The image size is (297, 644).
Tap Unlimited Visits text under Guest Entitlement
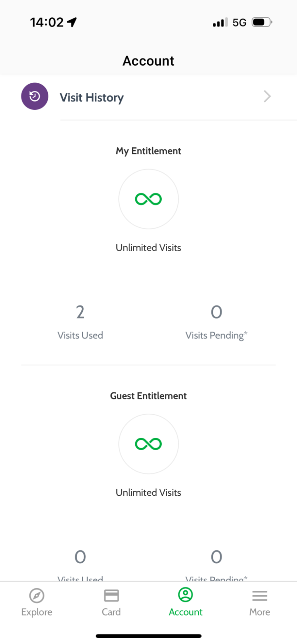coord(148,493)
